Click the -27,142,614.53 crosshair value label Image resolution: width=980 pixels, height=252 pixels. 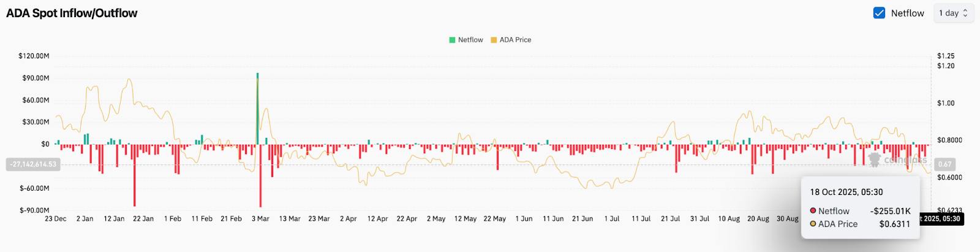point(33,164)
